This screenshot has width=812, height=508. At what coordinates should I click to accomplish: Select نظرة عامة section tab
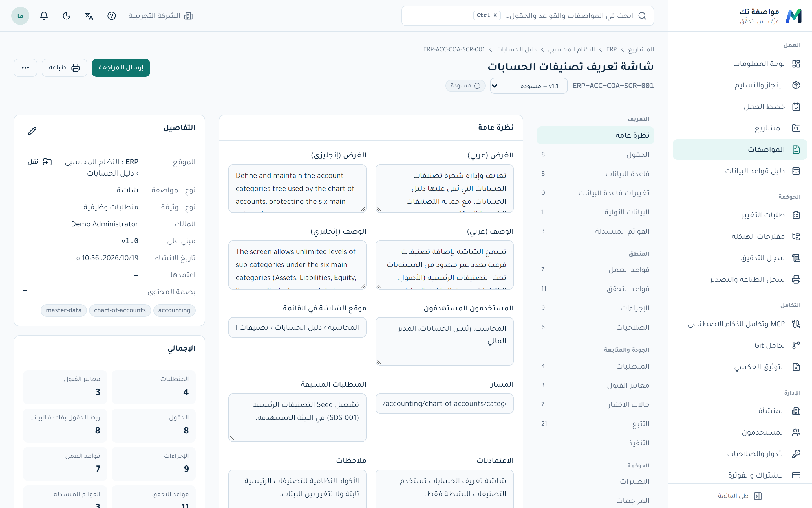(595, 135)
